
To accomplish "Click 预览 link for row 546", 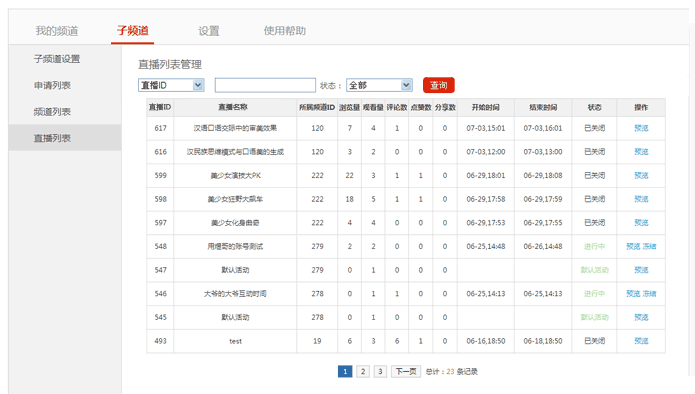I will coord(633,293).
